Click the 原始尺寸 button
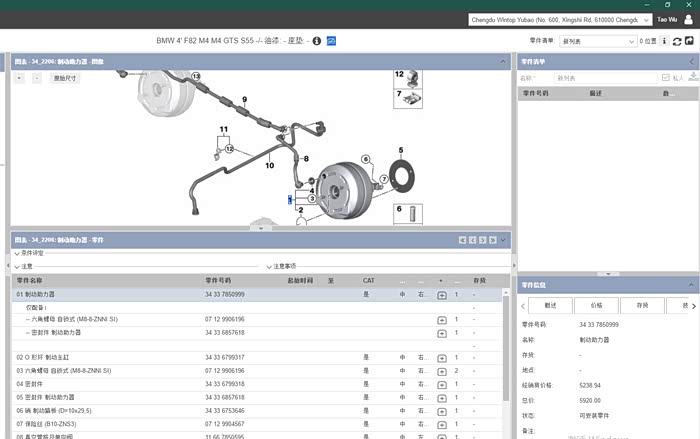This screenshot has height=439, width=700. coord(64,77)
